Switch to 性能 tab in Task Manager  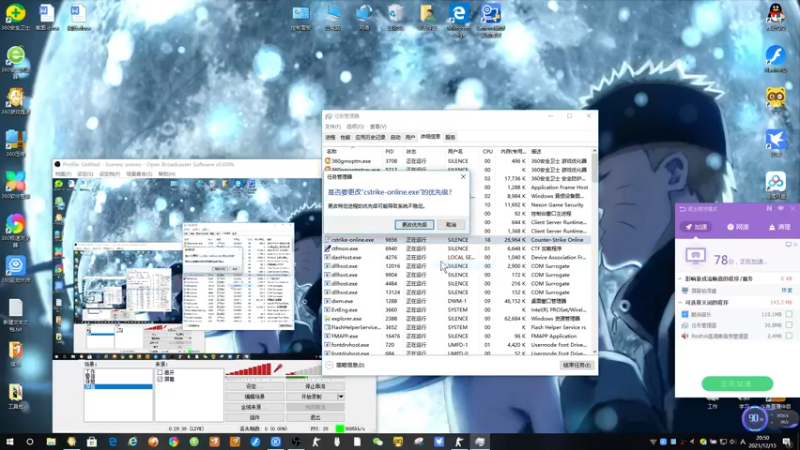tap(345, 137)
